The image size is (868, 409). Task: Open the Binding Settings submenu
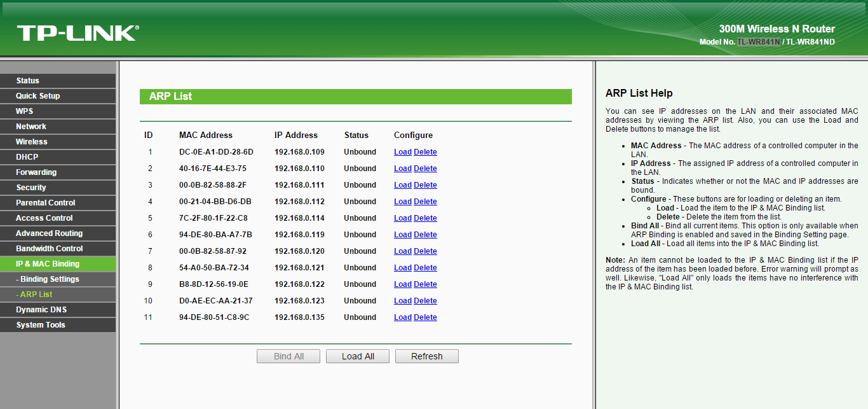pos(48,279)
